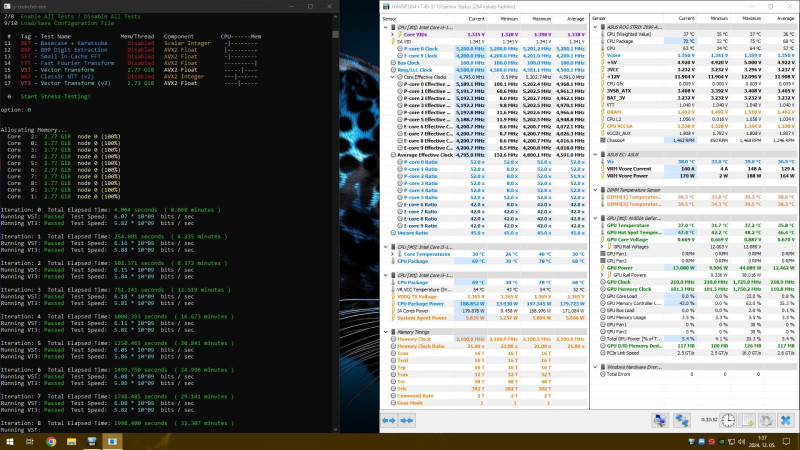Select the Vcore row in ASUS group
The image size is (800, 450).
tap(694, 55)
